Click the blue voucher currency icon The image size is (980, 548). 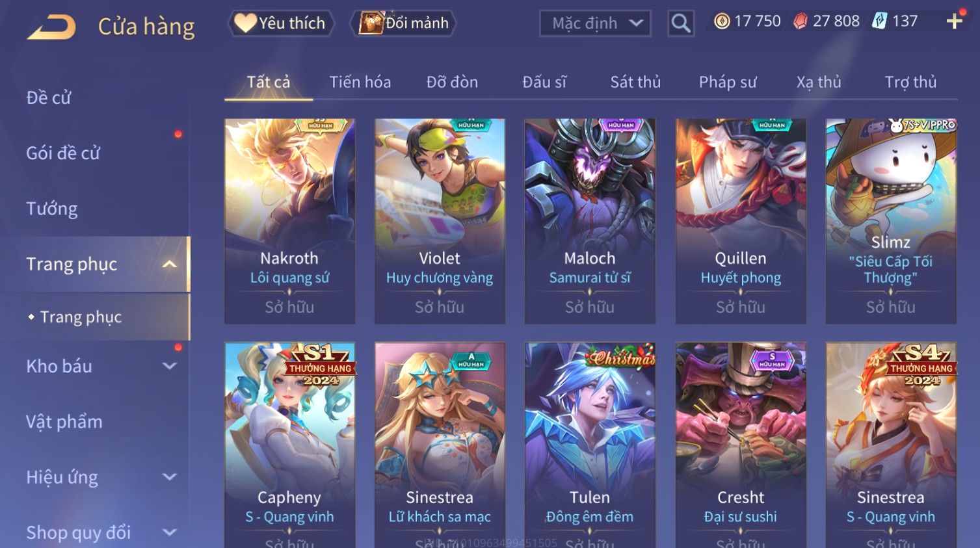(x=879, y=21)
